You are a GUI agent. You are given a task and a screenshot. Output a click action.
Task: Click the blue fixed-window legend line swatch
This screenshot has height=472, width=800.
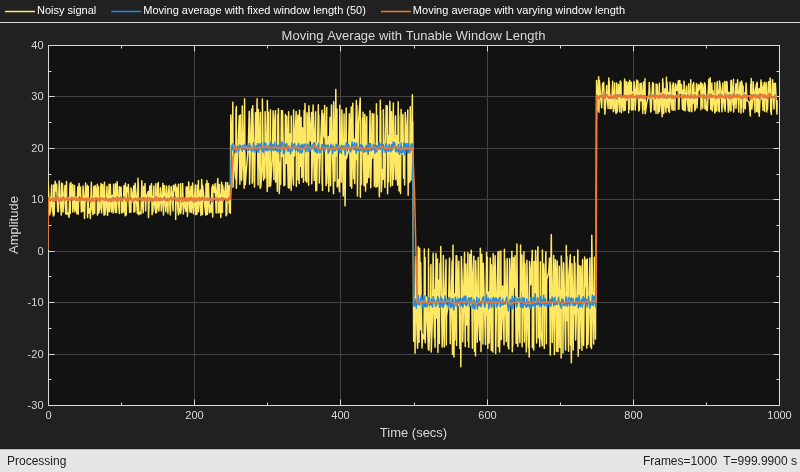[x=127, y=11]
